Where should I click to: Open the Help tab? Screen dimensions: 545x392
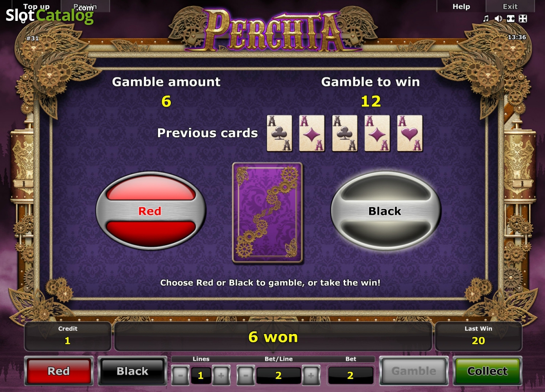461,6
